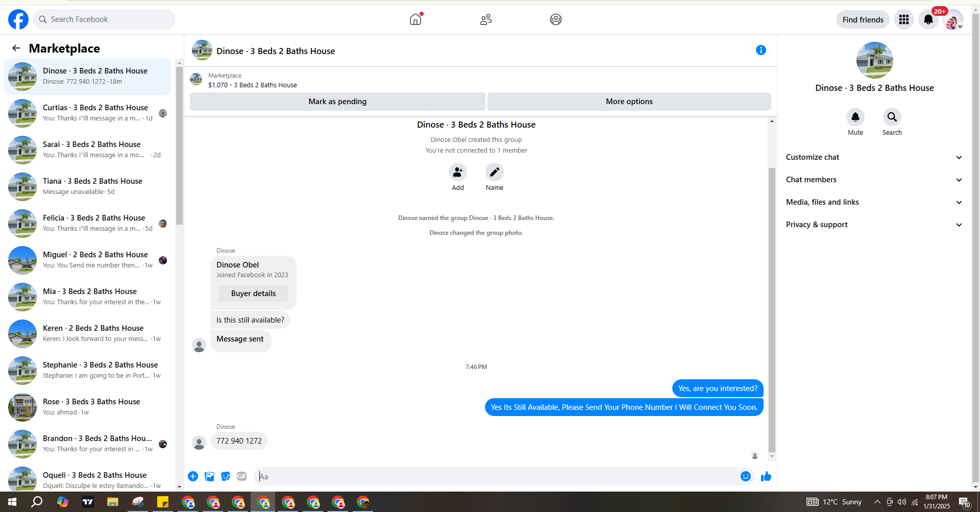980x512 pixels.
Task: Open the Felicia conversation
Action: coord(88,224)
